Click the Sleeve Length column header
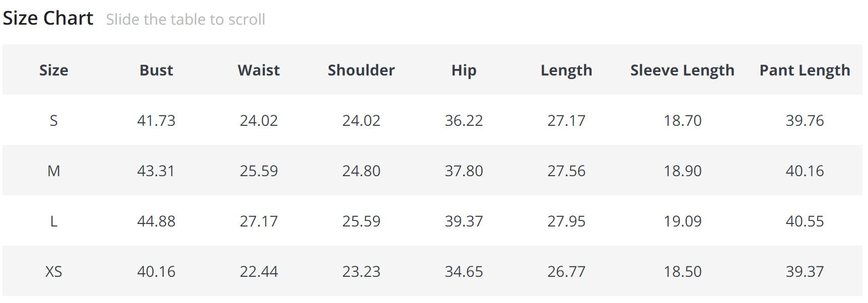 (x=682, y=70)
